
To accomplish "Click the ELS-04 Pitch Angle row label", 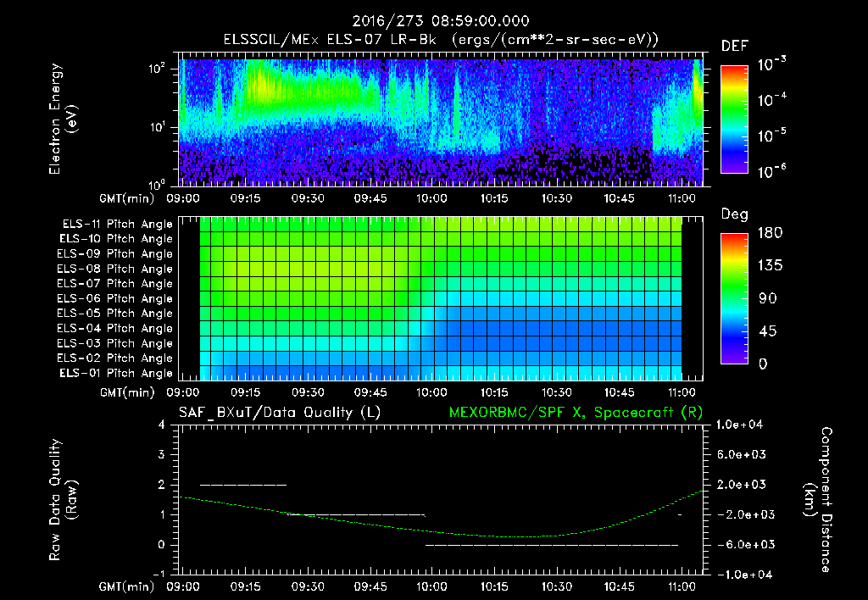I will click(115, 328).
